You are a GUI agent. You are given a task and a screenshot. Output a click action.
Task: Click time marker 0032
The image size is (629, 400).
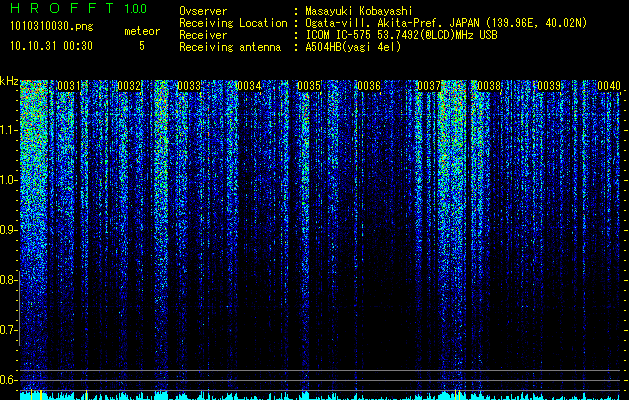click(x=129, y=86)
